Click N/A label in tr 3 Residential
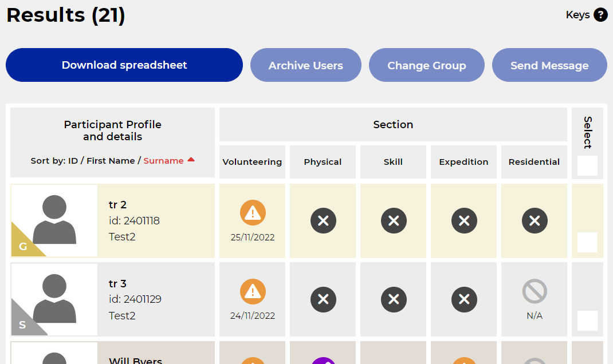613x364 pixels. click(535, 315)
